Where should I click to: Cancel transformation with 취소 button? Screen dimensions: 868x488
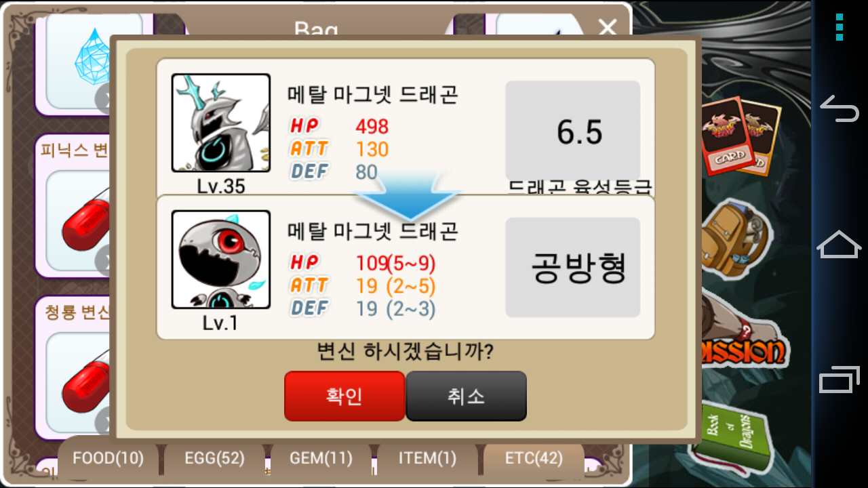466,396
